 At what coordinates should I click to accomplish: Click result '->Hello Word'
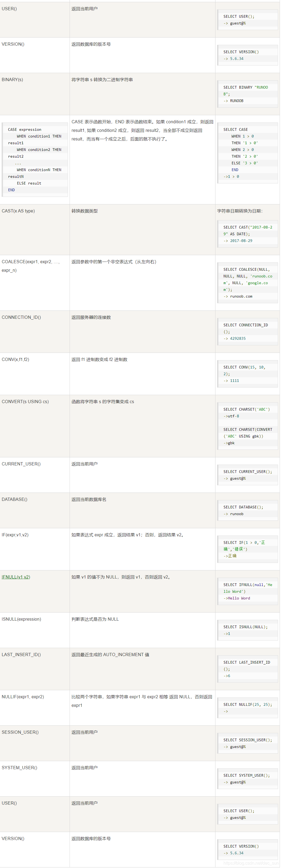pyautogui.click(x=236, y=598)
